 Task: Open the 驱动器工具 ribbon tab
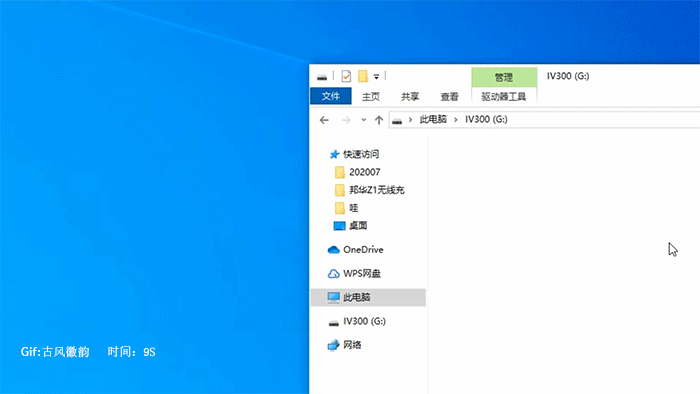(x=504, y=96)
